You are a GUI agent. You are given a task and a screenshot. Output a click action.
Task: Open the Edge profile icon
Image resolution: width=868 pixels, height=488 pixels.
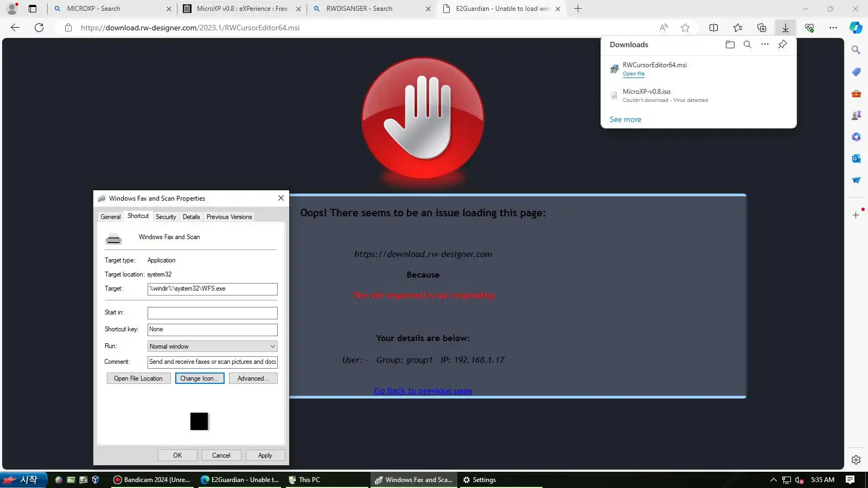pyautogui.click(x=12, y=9)
